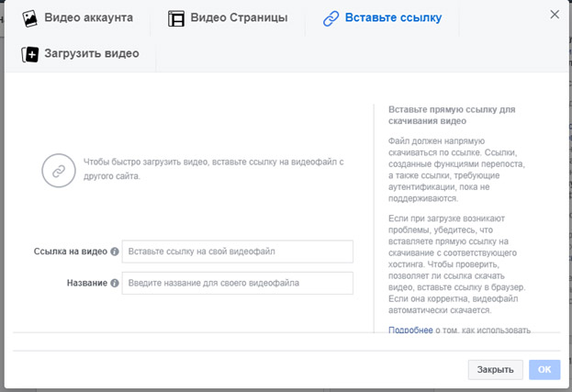This screenshot has width=572, height=392.
Task: Click the upload video plus icon
Action: click(x=30, y=55)
